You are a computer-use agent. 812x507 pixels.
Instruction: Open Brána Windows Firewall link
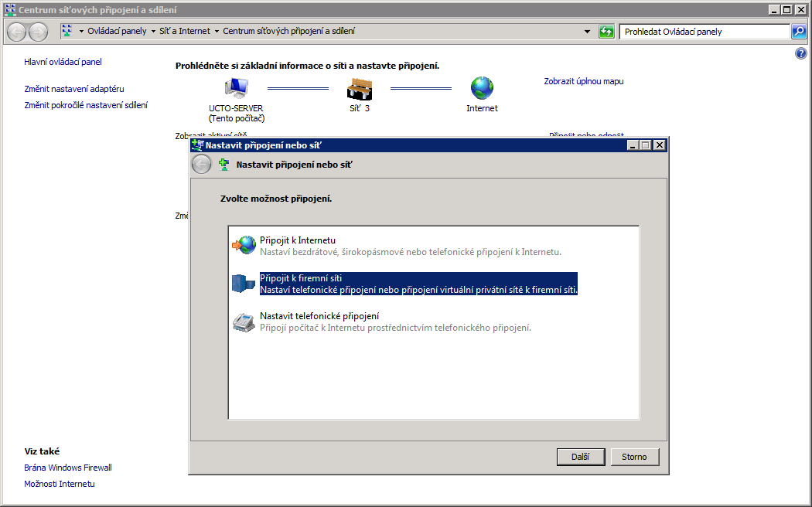[x=68, y=468]
